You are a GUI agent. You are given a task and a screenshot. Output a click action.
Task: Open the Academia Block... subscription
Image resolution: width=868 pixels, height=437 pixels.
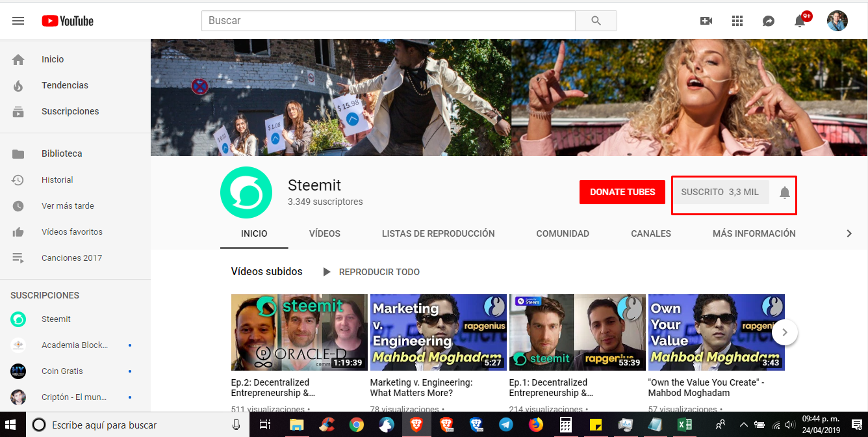pyautogui.click(x=75, y=345)
